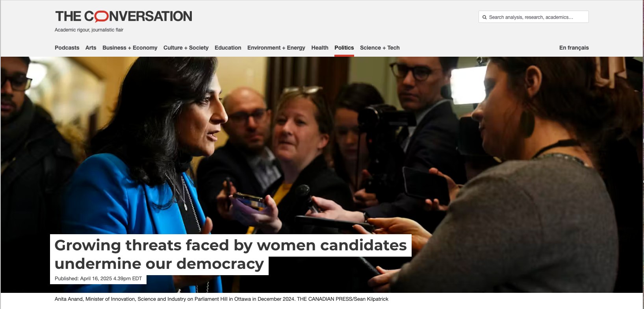Select the Education menu item
Viewport: 644px width, 309px height.
click(x=228, y=48)
